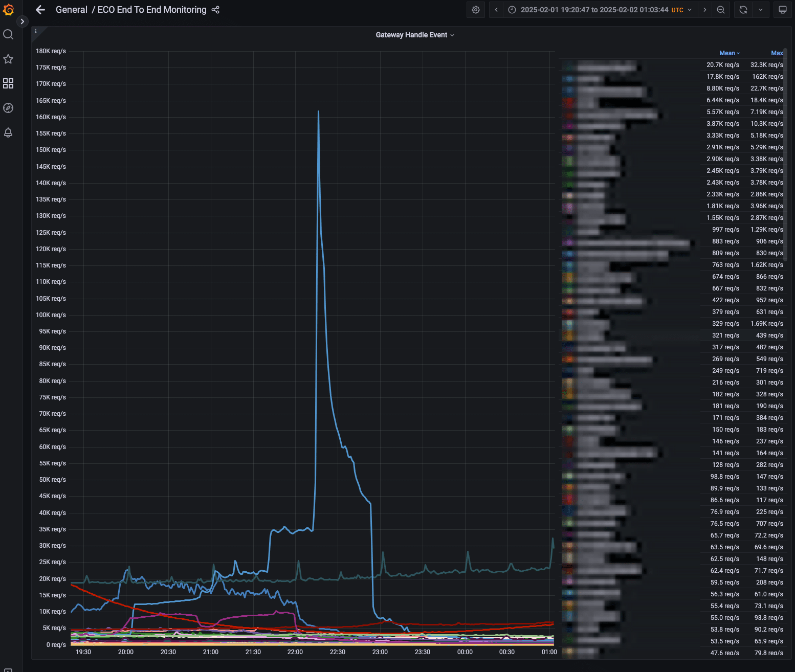Open dashboard settings gear
The image size is (795, 672).
476,10
